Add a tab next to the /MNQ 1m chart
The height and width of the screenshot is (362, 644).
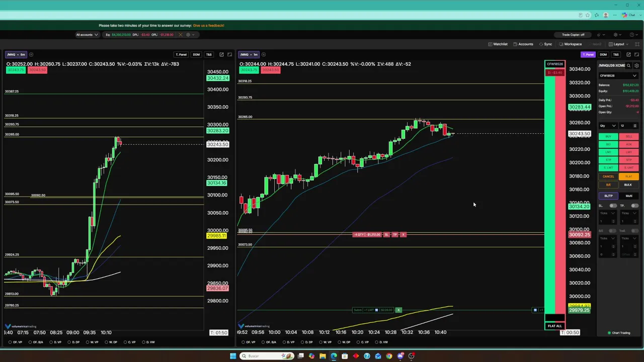pos(264,54)
